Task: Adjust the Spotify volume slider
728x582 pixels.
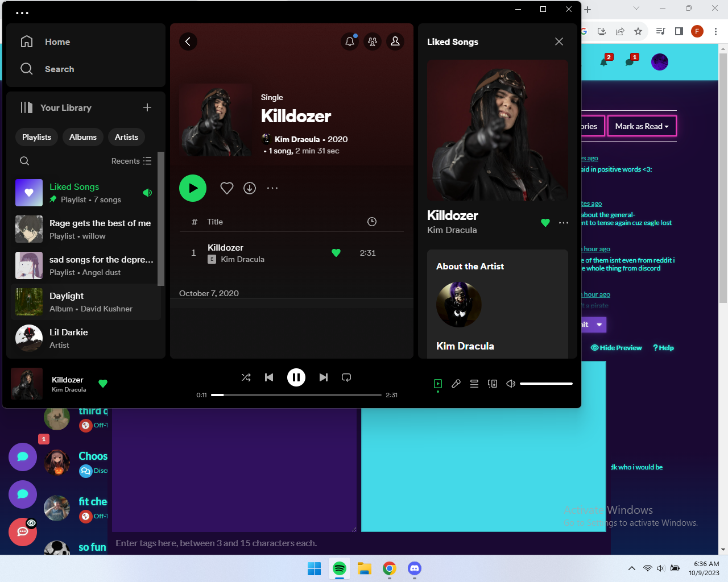Action: coord(546,384)
